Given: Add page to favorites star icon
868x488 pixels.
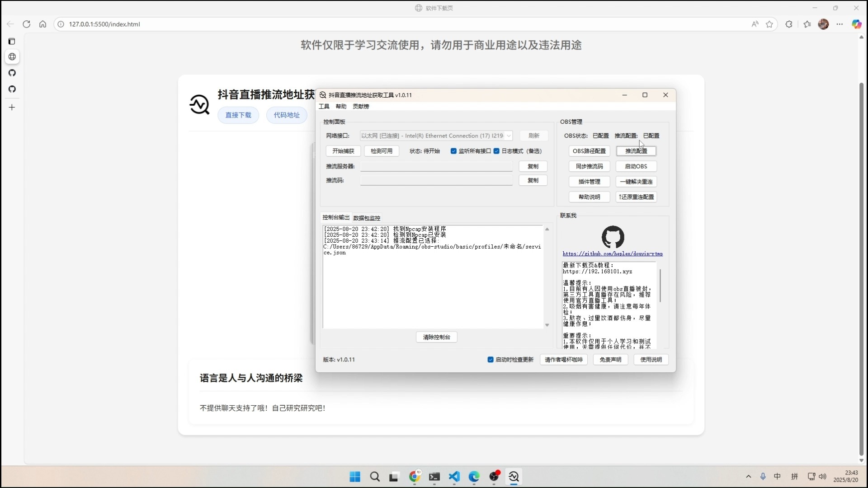Looking at the screenshot, I should [x=769, y=24].
